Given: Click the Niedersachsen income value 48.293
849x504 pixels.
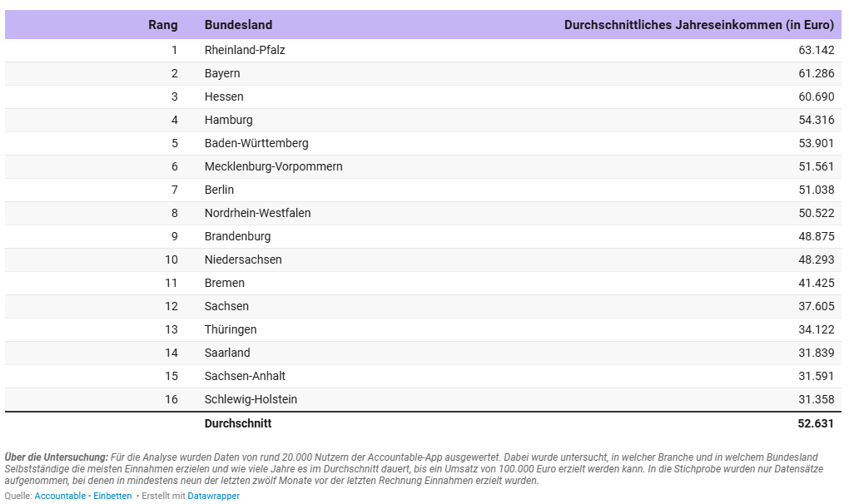Looking at the screenshot, I should click(x=816, y=259).
